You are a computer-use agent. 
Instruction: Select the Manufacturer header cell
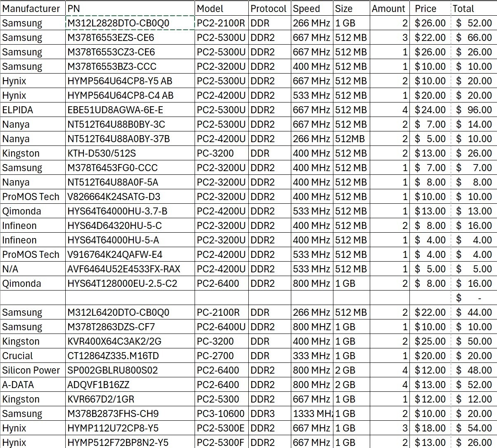tap(33, 9)
